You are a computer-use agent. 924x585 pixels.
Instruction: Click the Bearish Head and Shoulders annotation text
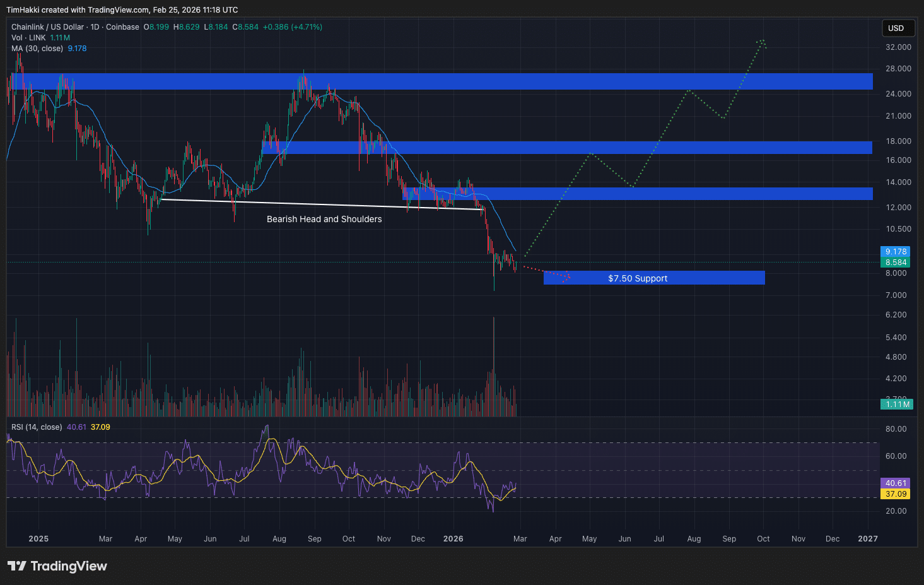point(324,219)
